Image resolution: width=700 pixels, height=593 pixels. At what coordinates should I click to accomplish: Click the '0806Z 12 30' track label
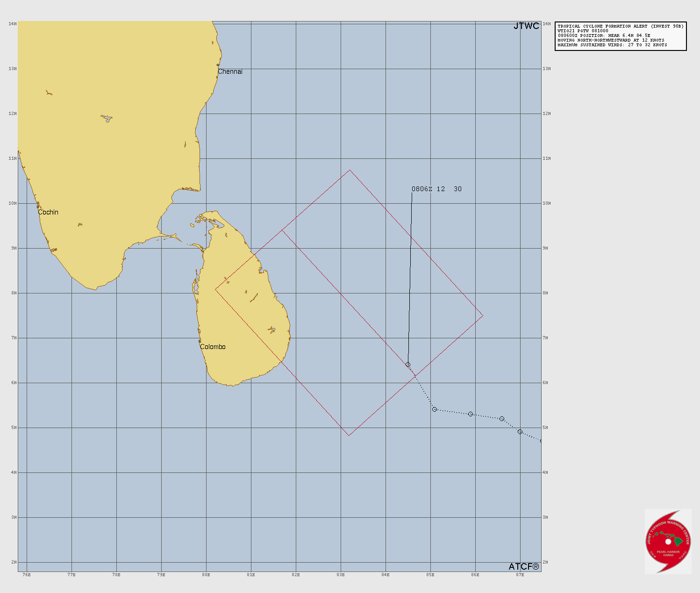436,189
